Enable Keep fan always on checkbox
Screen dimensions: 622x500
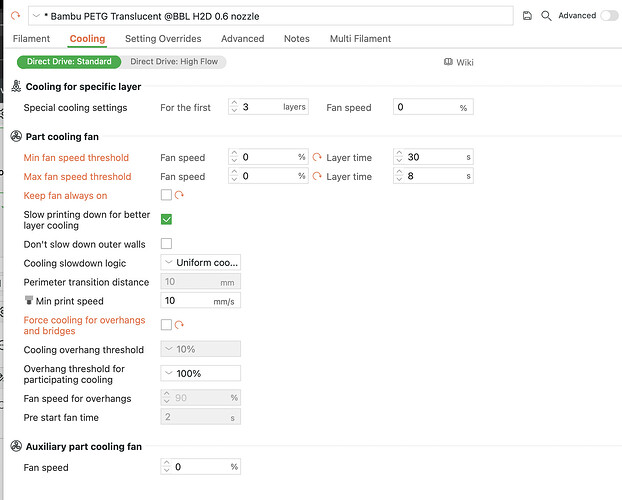tap(166, 195)
